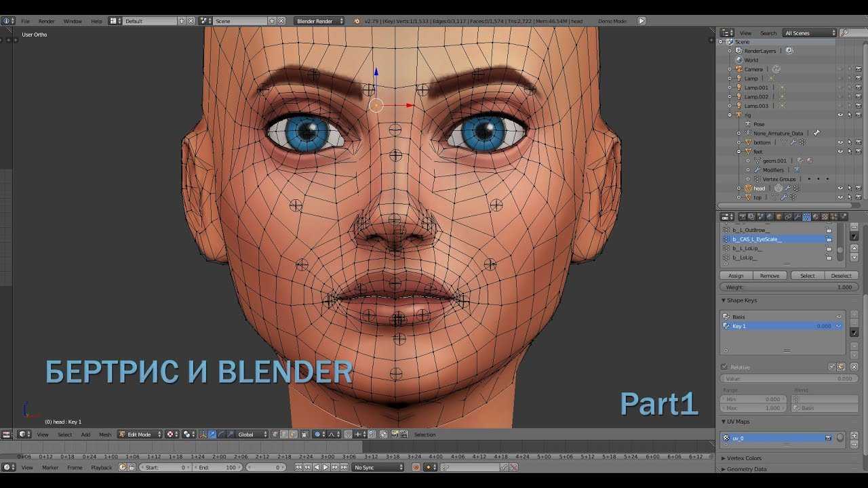Click the Pose icon in outliner

tap(749, 124)
